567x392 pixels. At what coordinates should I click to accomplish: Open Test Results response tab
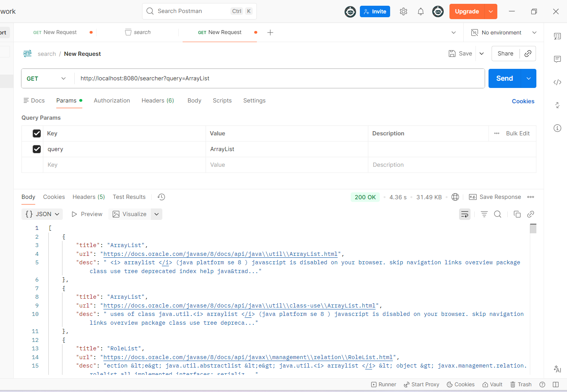click(129, 197)
